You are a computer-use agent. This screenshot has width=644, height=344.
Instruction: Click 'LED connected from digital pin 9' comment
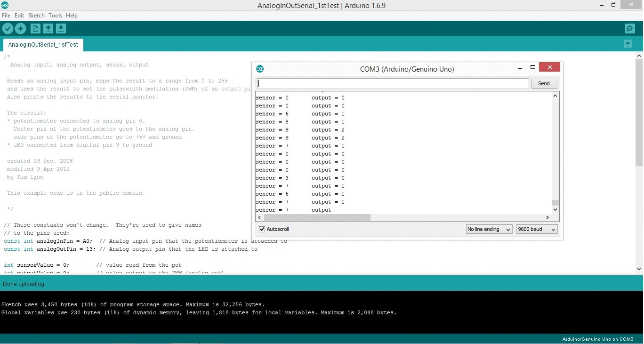(x=79, y=145)
